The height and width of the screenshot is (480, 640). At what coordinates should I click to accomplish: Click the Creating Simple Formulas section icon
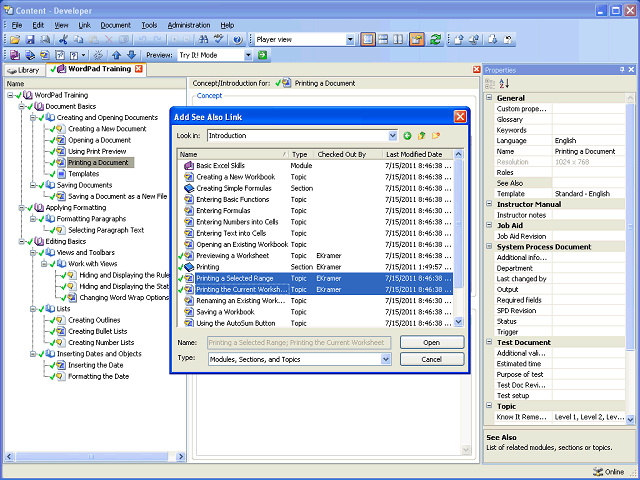[188, 188]
